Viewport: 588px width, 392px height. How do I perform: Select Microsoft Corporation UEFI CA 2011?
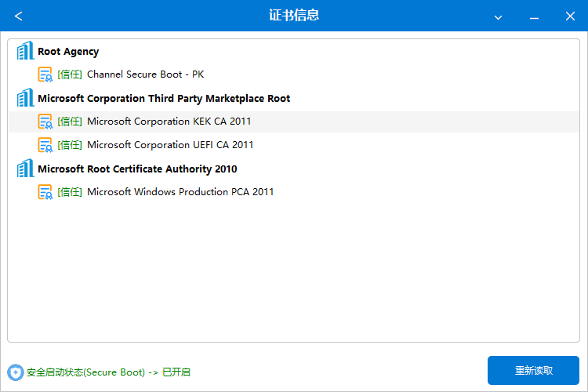pos(170,145)
